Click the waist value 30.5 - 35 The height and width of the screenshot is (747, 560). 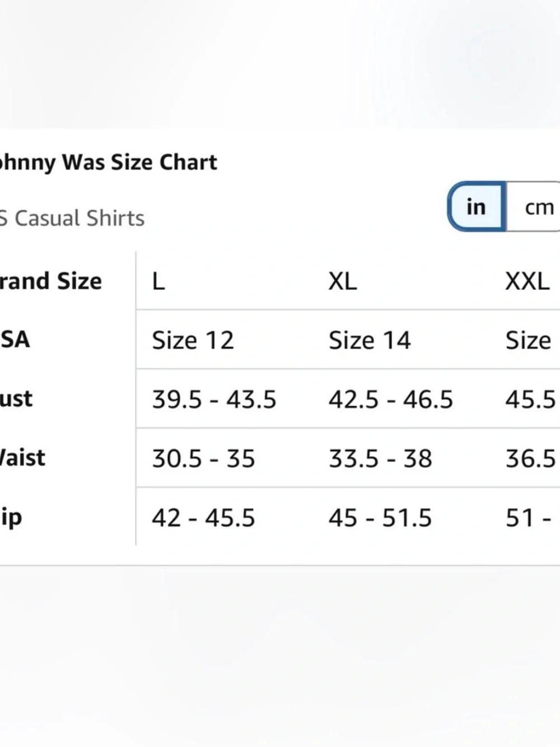pos(203,458)
